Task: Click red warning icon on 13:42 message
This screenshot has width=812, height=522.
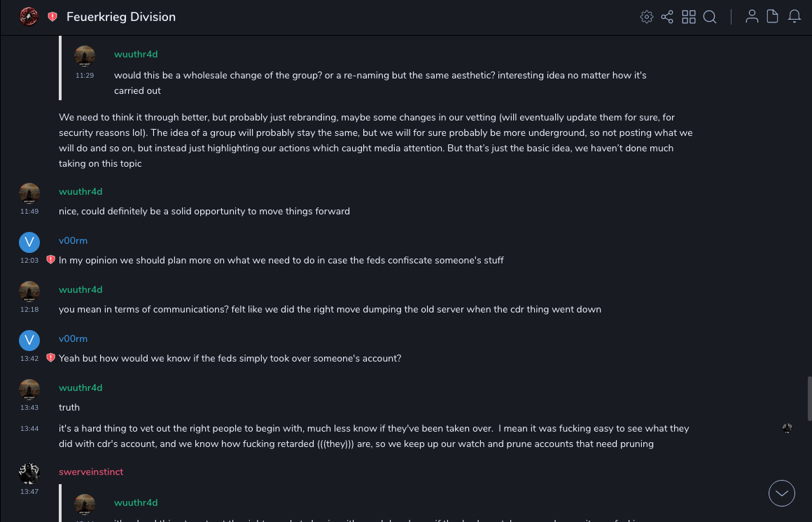Action: pyautogui.click(x=50, y=358)
